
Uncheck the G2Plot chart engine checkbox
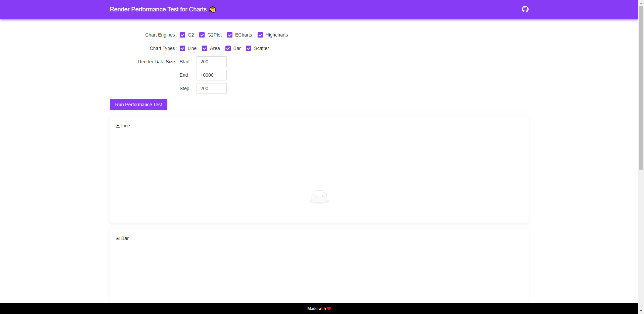(x=202, y=35)
